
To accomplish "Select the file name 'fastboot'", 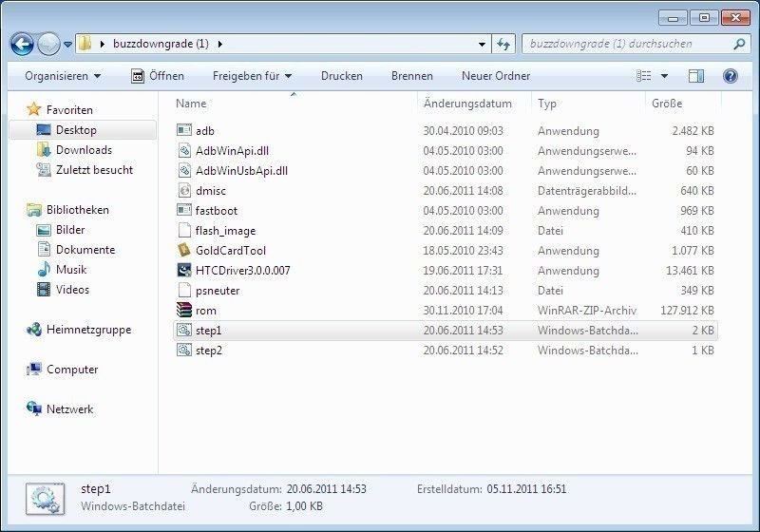I will coord(217,210).
